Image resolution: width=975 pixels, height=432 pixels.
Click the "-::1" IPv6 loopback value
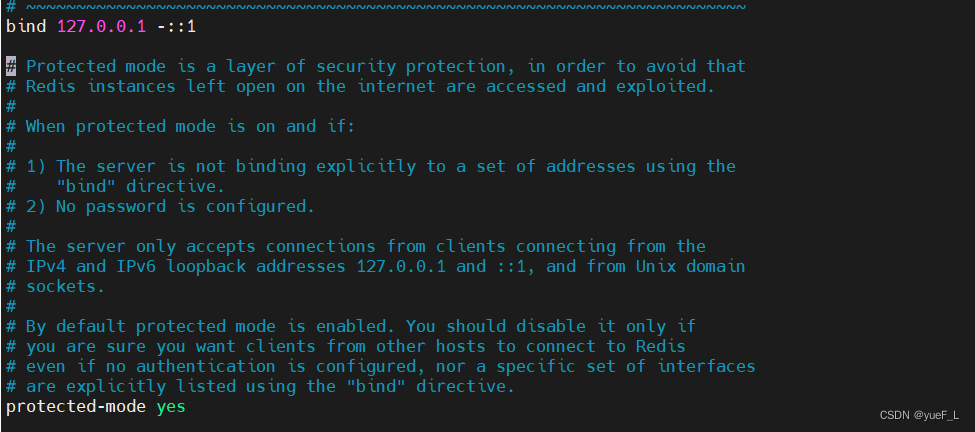[177, 27]
